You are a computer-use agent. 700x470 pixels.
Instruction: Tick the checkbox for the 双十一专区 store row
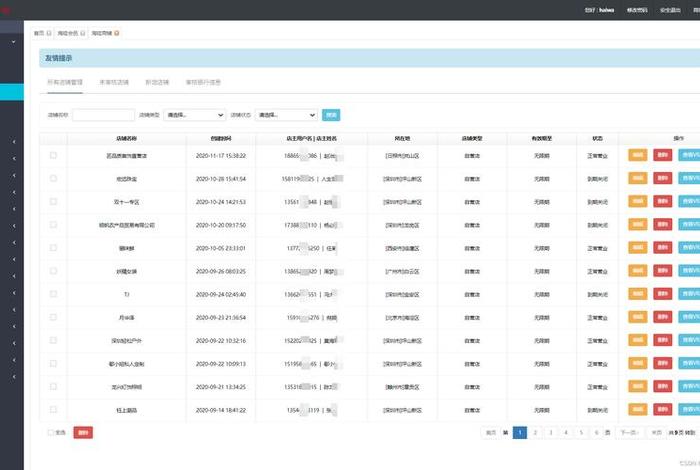tap(53, 202)
